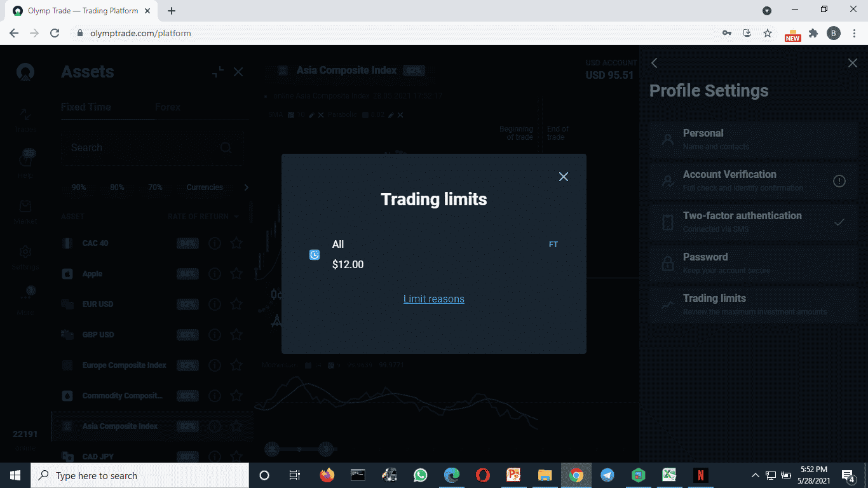Open Settings in the left sidebar
This screenshot has height=488, width=868.
coord(25,257)
